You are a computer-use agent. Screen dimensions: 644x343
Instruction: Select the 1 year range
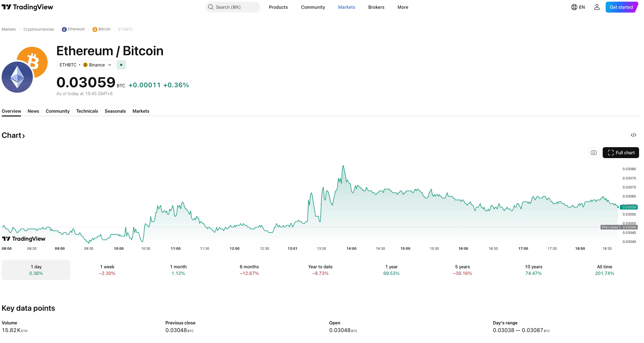click(391, 270)
